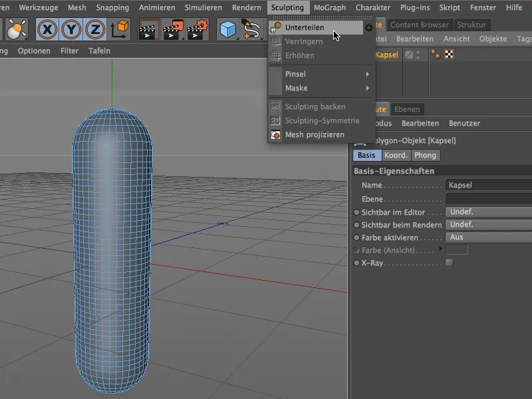Open Benutzer menu in the attribute manager
This screenshot has height=399, width=532.
[464, 124]
